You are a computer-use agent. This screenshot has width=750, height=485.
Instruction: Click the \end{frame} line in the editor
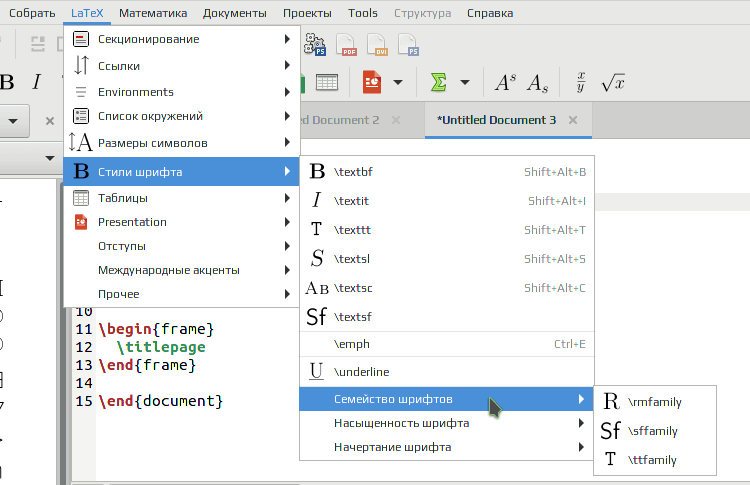pos(147,365)
